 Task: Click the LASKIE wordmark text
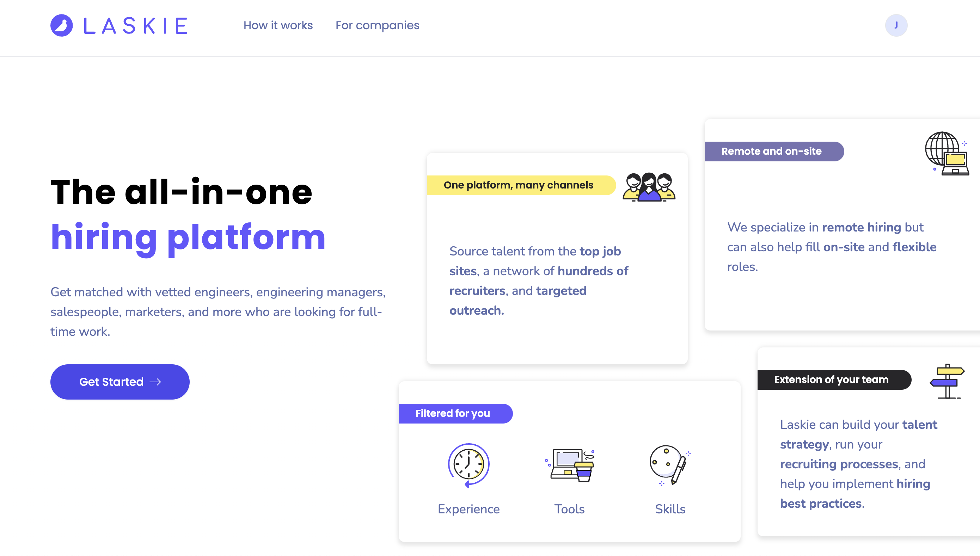(x=136, y=26)
